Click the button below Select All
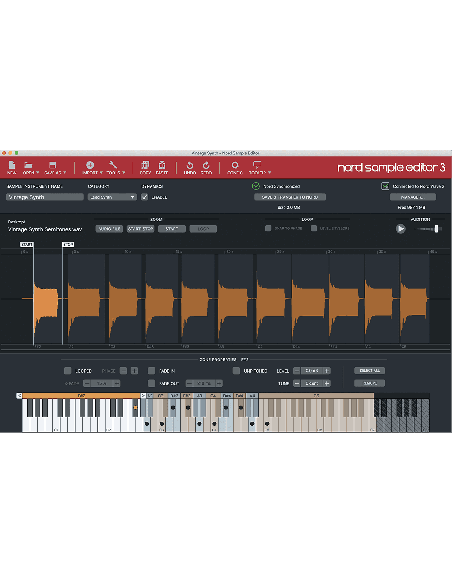This screenshot has height=584, width=452. [x=369, y=383]
